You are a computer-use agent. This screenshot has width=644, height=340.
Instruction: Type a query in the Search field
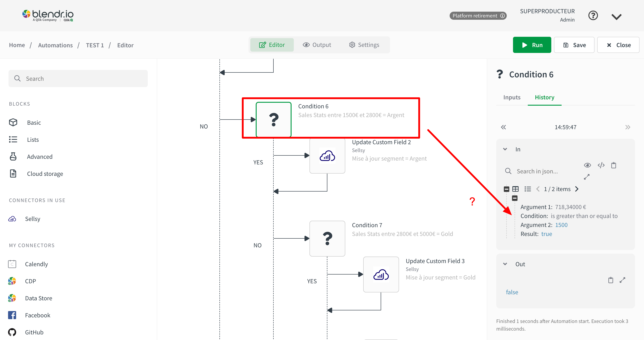tap(78, 78)
